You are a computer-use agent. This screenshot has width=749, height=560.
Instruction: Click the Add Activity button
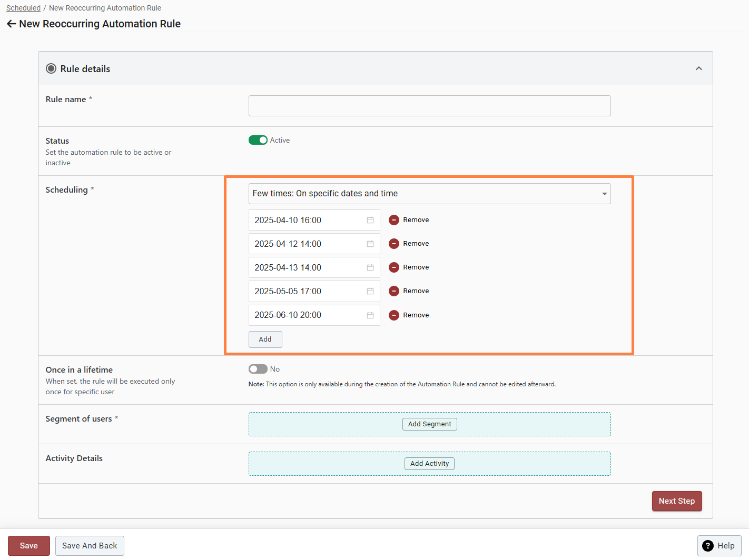429,464
